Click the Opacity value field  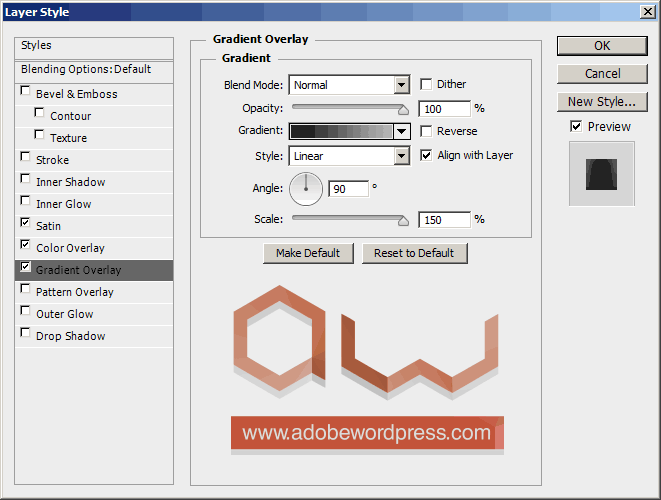[x=444, y=109]
